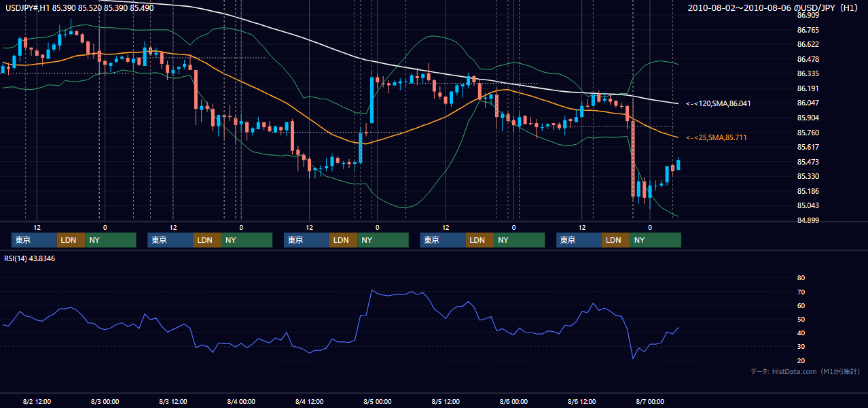Click RSI scale value 60
The height and width of the screenshot is (408, 868).
(x=801, y=305)
